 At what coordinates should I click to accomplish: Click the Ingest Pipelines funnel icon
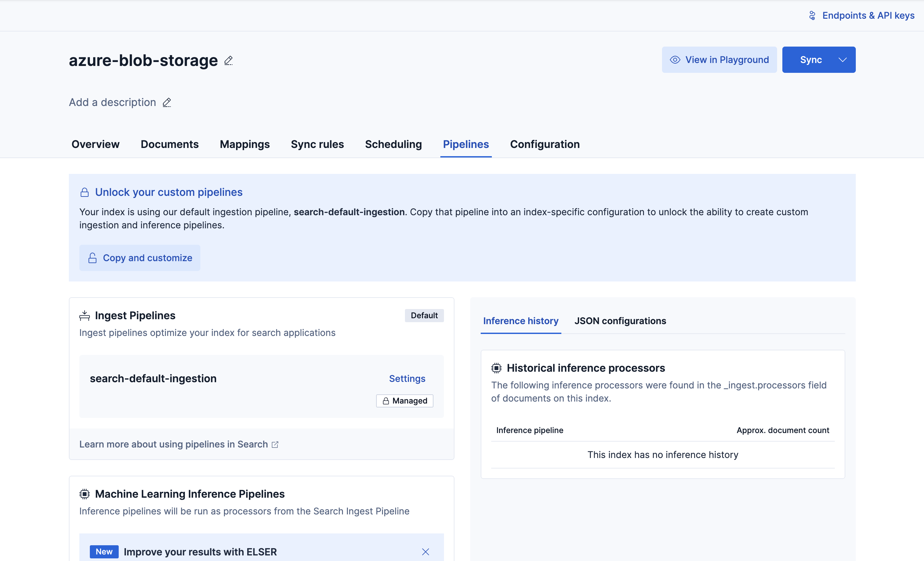85,315
